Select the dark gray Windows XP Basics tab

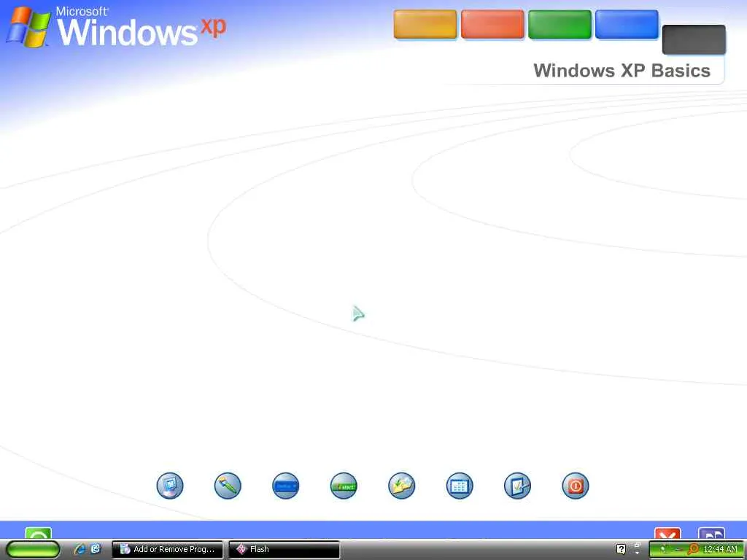(694, 39)
